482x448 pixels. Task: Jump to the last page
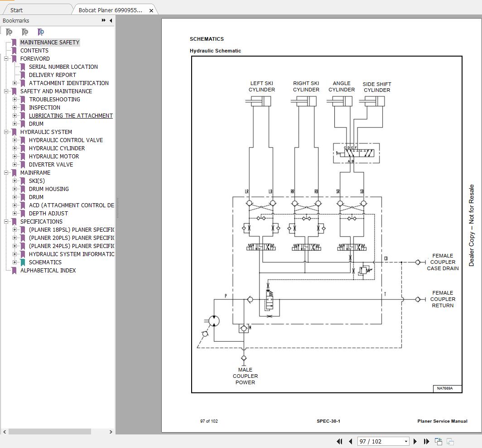(x=426, y=441)
